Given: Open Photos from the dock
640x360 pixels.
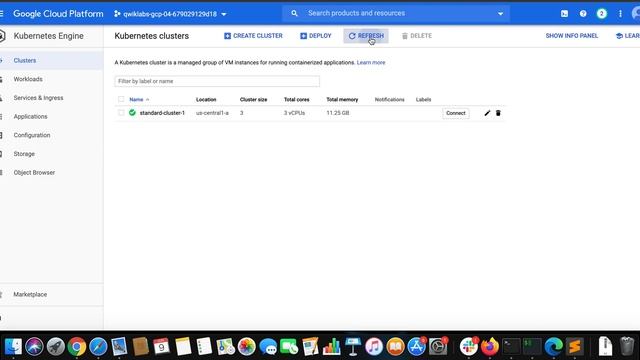Looking at the screenshot, I should point(247,347).
